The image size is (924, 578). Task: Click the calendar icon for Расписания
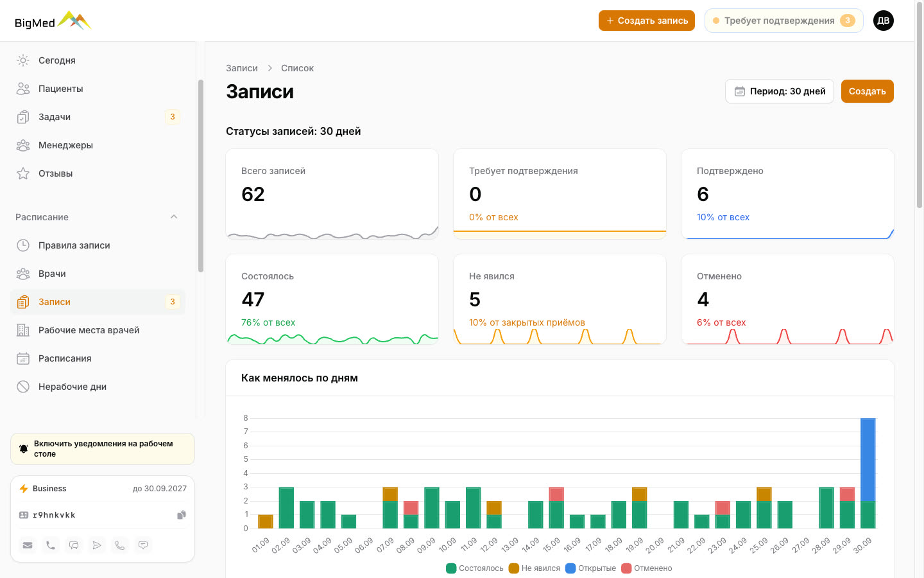tap(23, 358)
